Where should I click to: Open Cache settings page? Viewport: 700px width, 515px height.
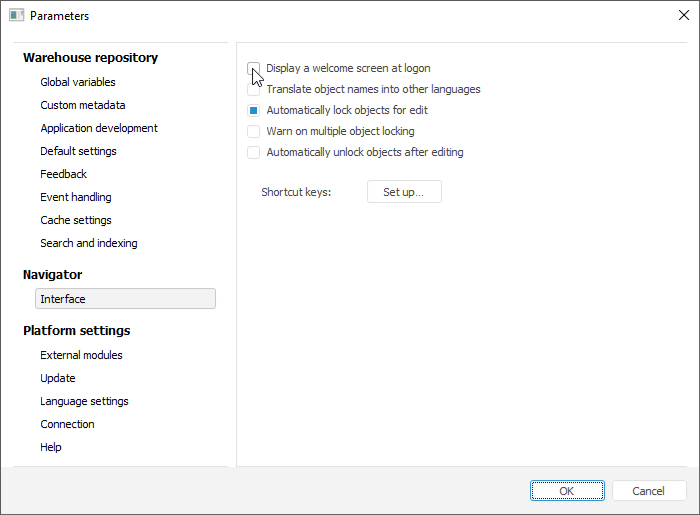[x=76, y=220]
